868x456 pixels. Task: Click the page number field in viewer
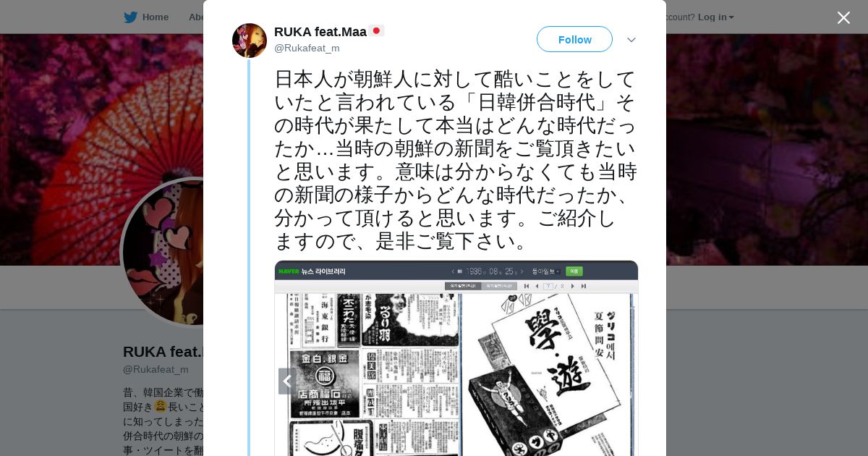pos(548,286)
